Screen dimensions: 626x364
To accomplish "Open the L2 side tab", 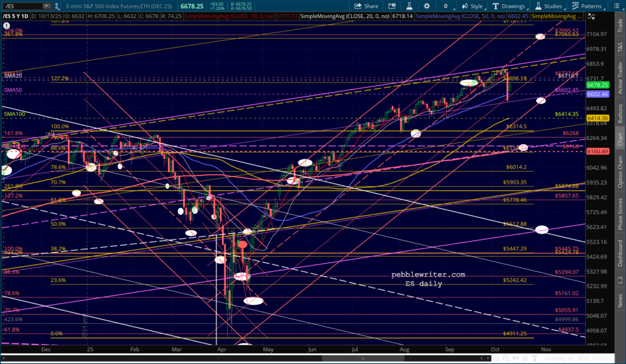I will point(620,280).
